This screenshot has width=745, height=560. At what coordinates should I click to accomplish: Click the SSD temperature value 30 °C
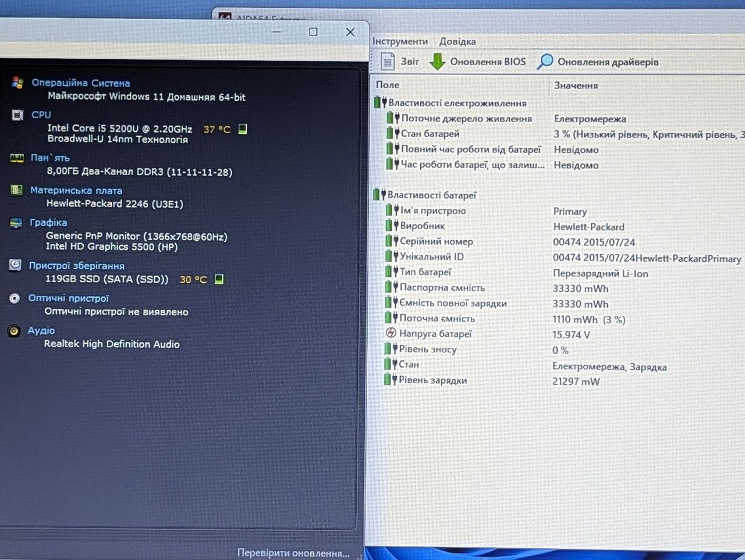coord(193,279)
